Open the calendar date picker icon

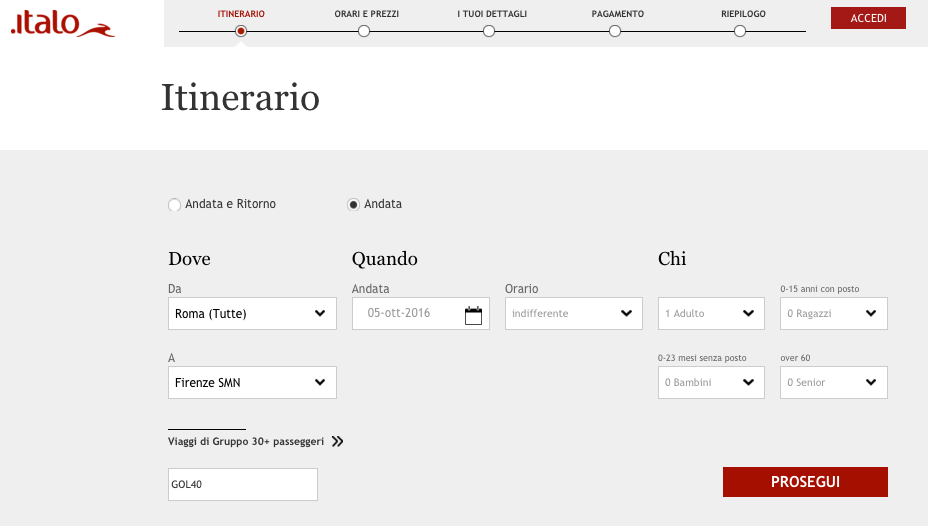(x=473, y=314)
